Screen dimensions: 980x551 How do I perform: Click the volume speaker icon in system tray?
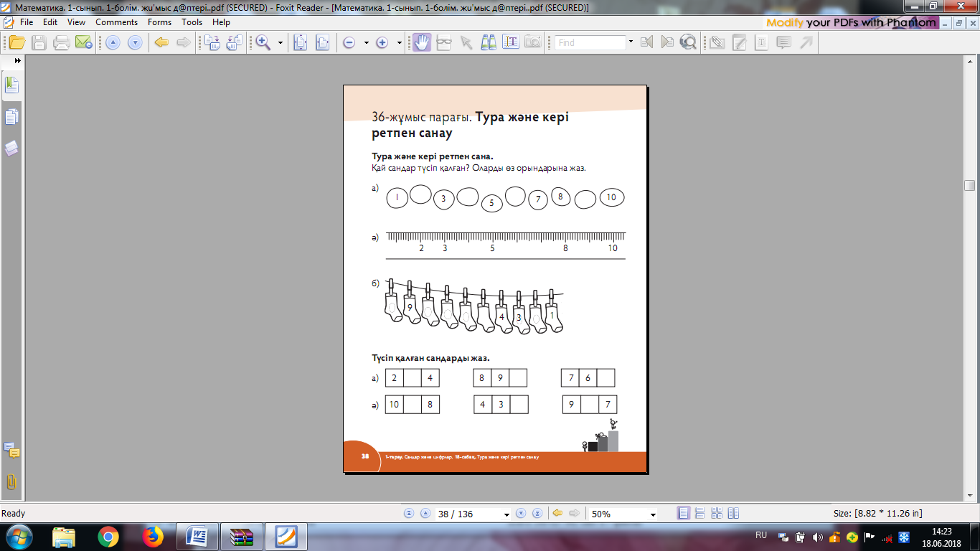[817, 537]
